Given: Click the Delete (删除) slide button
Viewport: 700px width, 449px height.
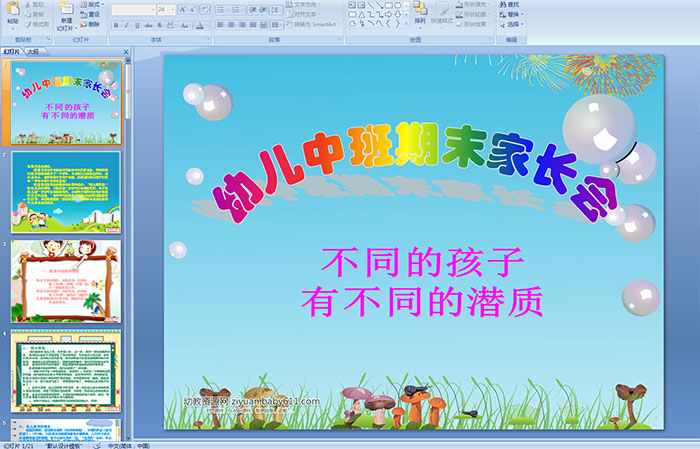Looking at the screenshot, I should pos(90,25).
